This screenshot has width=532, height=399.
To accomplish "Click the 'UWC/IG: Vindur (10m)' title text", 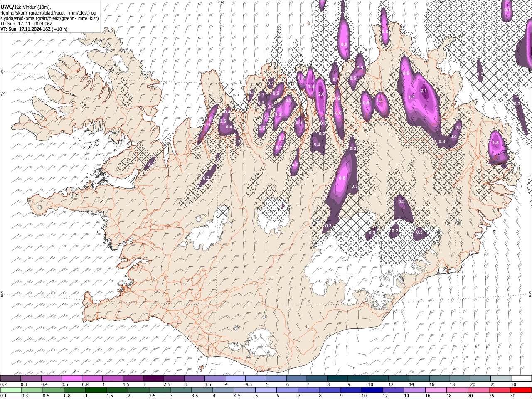I will (25, 7).
